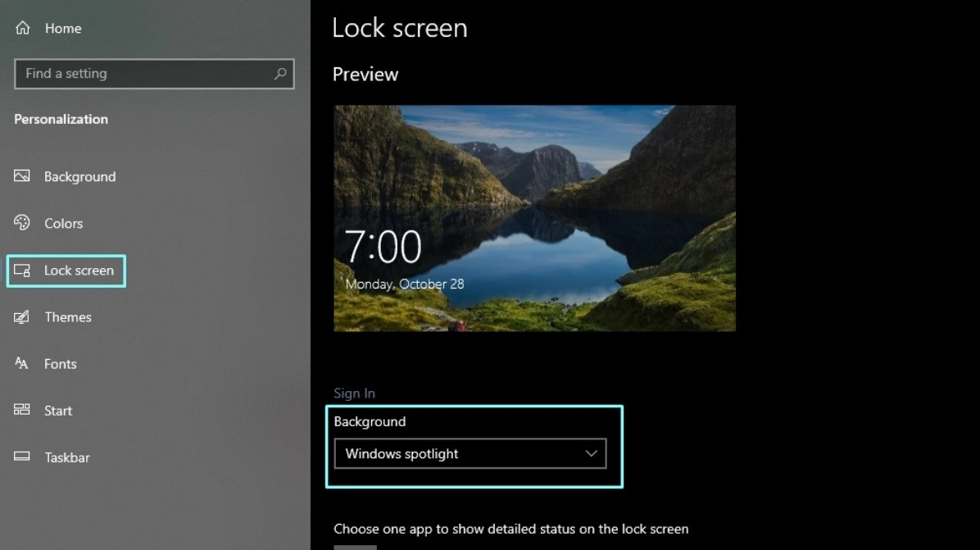Screen dimensions: 980x550
Task: Select Colors from the Personalization menu
Action: click(x=64, y=223)
